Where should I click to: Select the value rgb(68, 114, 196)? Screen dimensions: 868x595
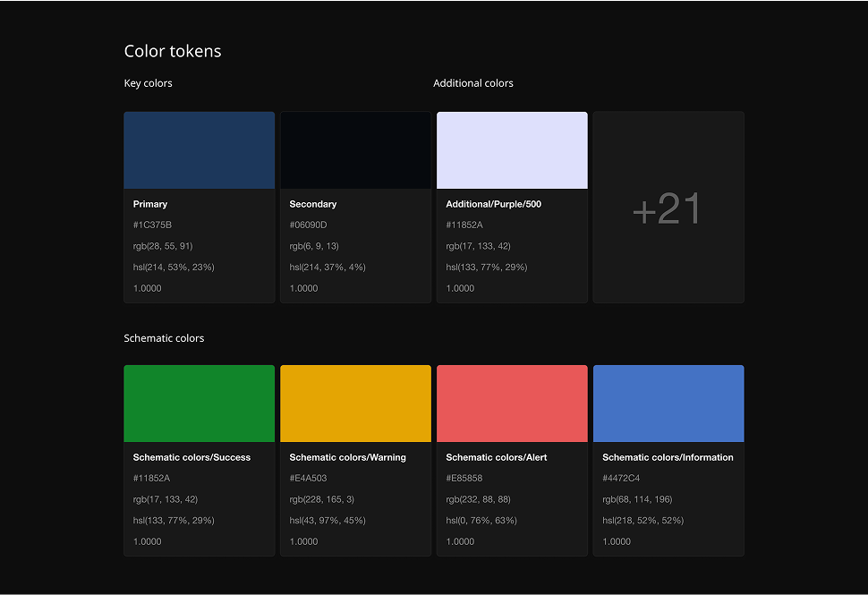point(637,499)
